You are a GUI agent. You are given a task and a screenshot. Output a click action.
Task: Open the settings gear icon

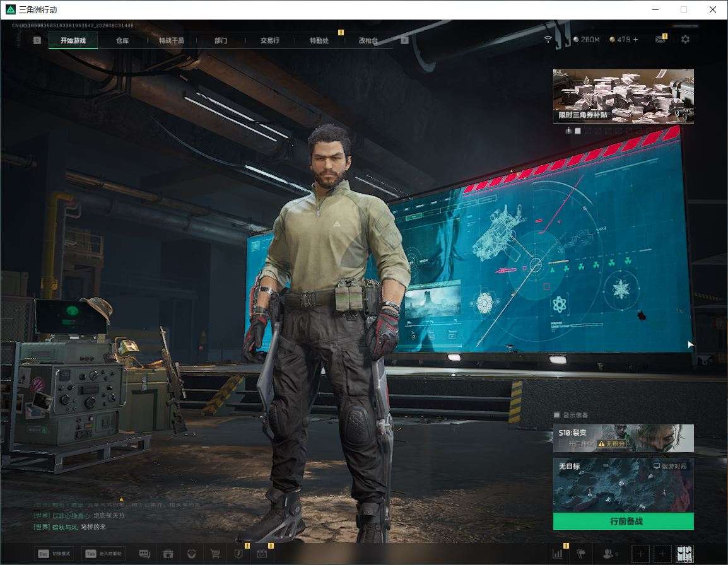click(685, 40)
